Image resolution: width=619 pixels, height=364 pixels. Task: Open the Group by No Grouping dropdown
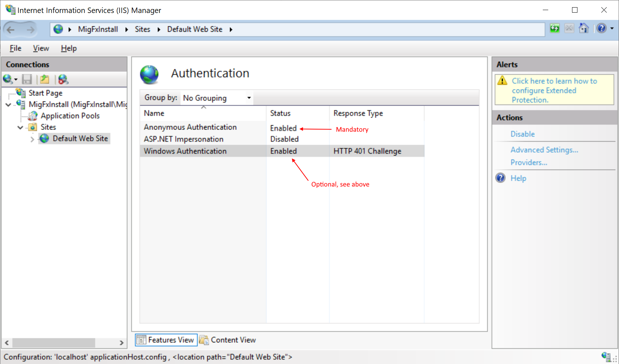[x=248, y=97]
